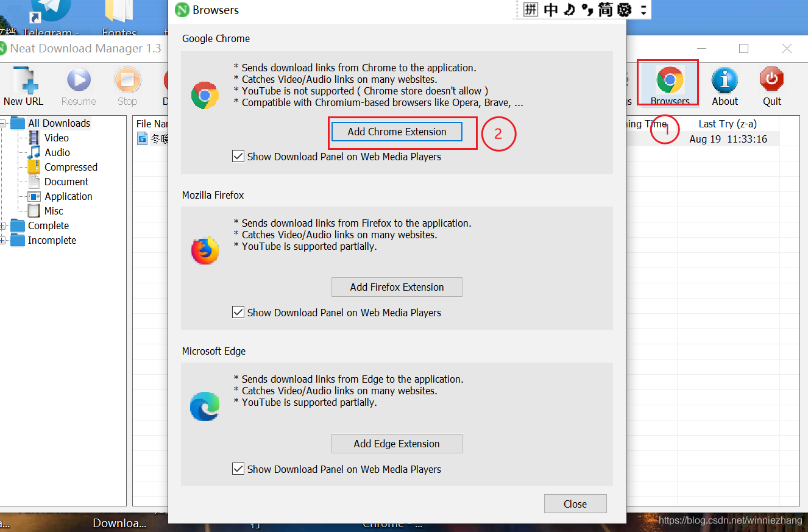This screenshot has height=532, width=808.
Task: Select the Incomplete folder in tree
Action: coord(52,240)
